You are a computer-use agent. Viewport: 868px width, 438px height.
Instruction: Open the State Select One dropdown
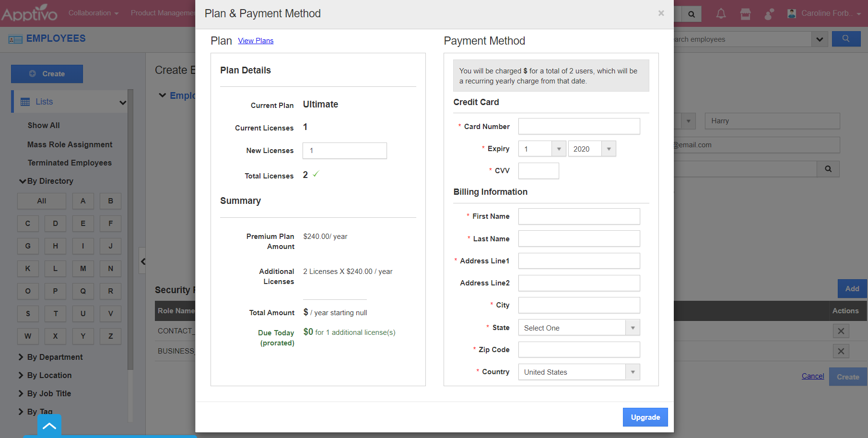(x=579, y=328)
